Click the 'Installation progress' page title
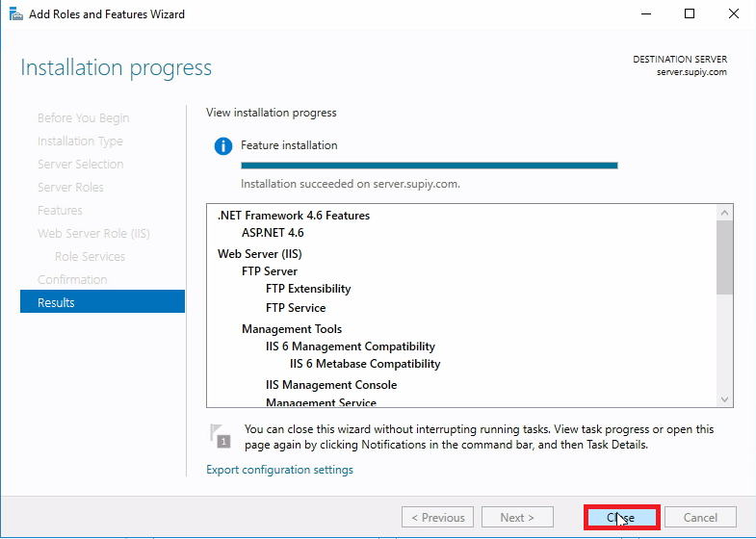 (x=117, y=67)
